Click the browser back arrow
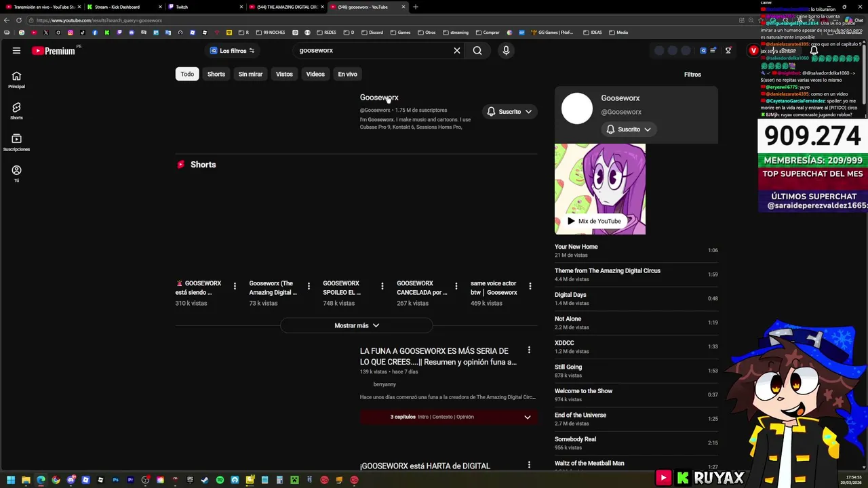Image resolution: width=868 pixels, height=488 pixels. [6, 20]
